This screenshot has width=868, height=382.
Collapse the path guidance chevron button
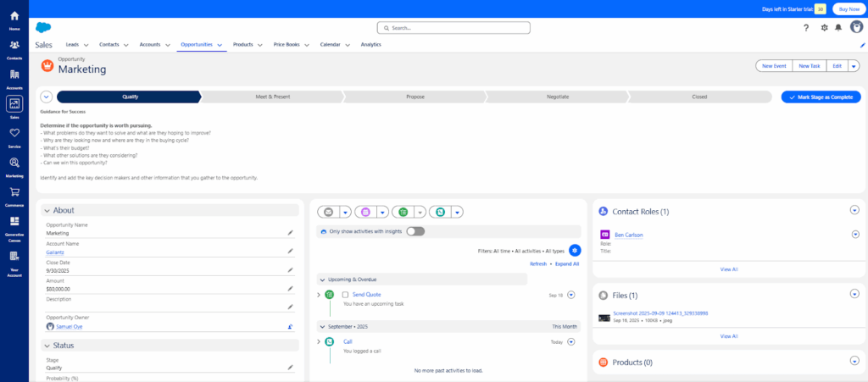[x=47, y=97]
